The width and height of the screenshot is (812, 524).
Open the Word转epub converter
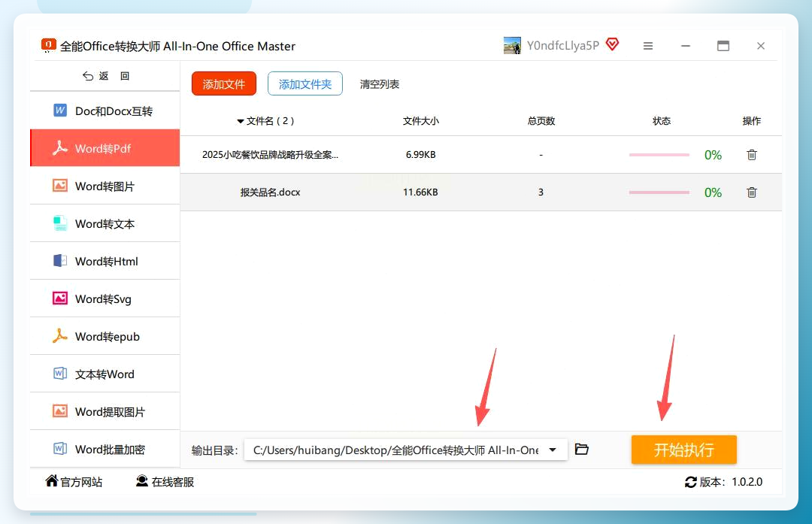click(105, 337)
